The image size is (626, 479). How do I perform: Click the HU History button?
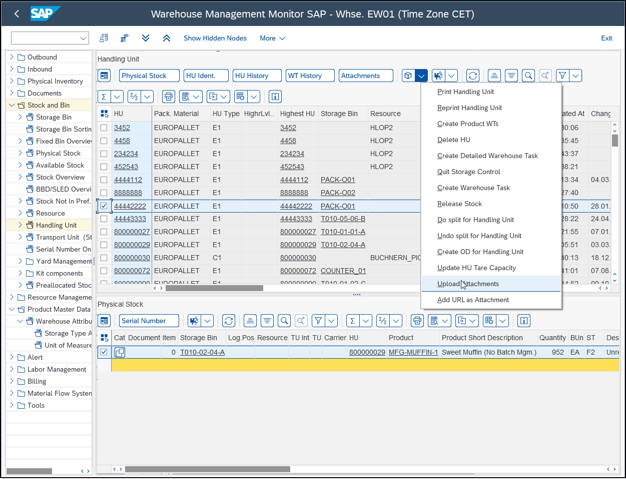[257, 75]
